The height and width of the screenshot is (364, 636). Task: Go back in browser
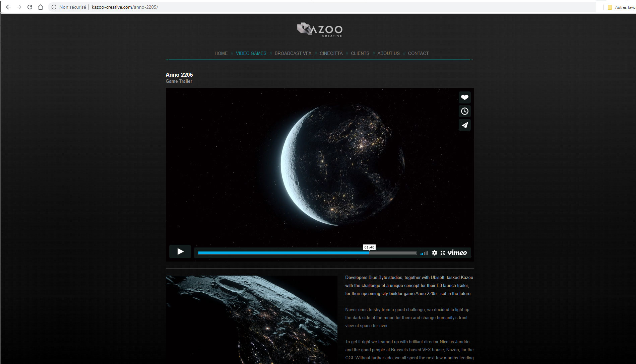coord(8,7)
